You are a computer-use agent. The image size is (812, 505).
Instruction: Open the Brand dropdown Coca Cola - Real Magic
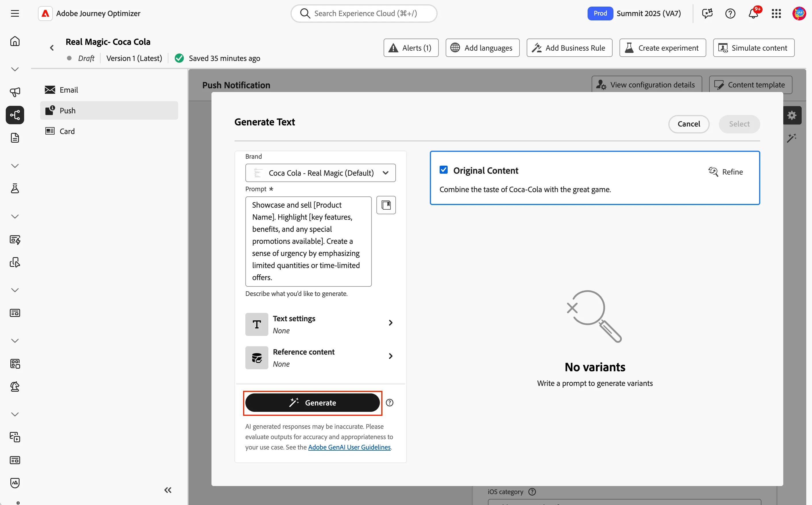[x=320, y=173]
